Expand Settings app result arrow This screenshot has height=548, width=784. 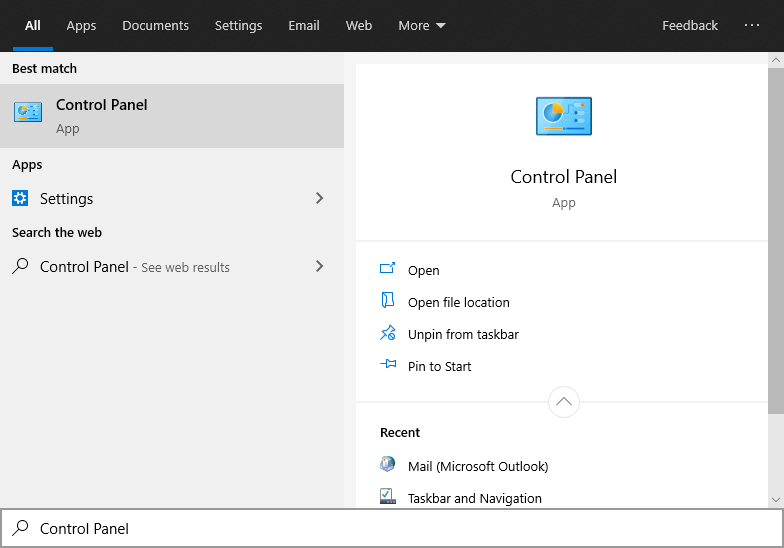click(320, 198)
